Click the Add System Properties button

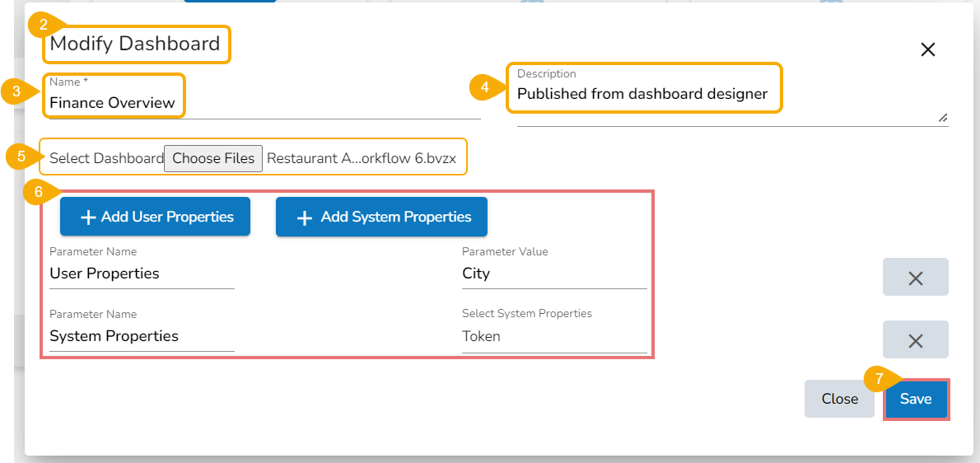[x=381, y=217]
